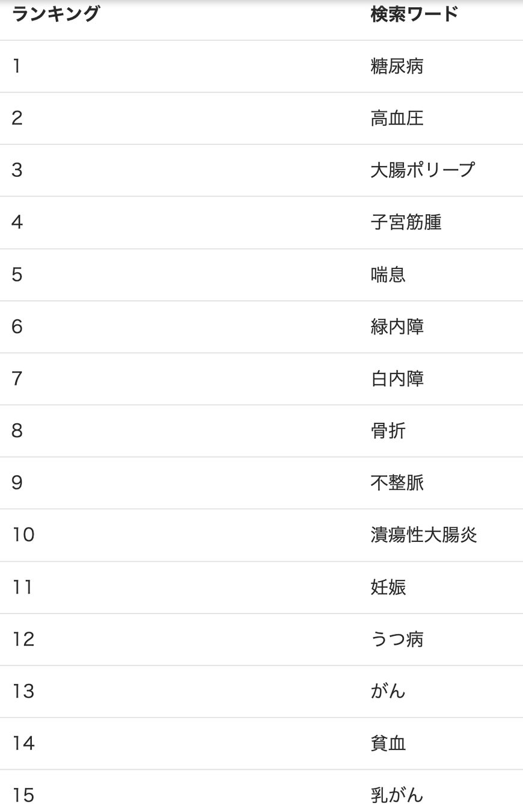Choose the うつ病 entry
Screen dimensions: 523x812
tap(397, 639)
